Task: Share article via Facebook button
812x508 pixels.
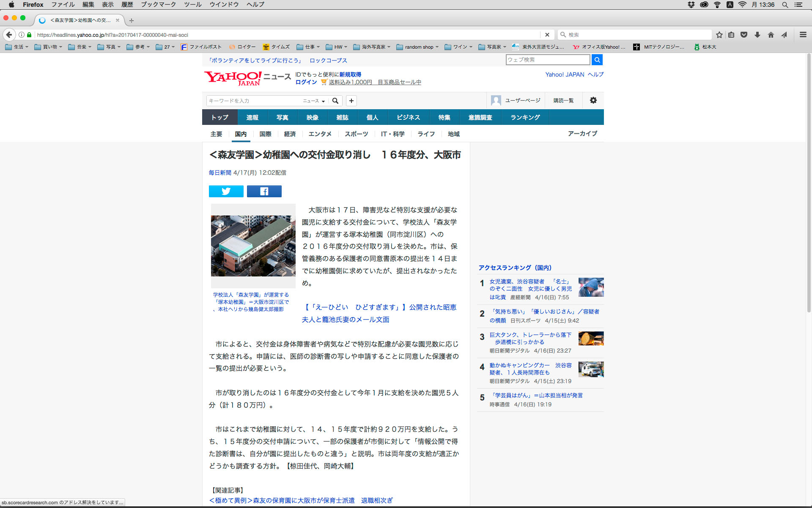Action: coord(264,191)
